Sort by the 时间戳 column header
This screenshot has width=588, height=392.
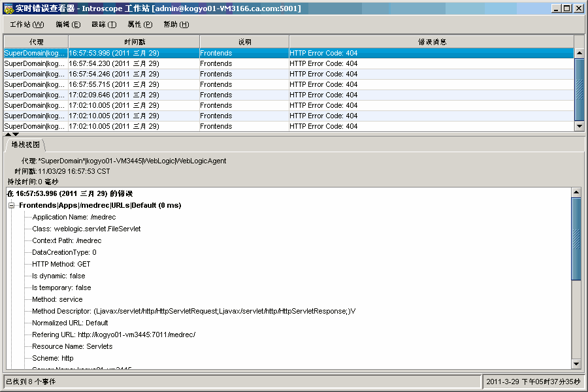(x=133, y=42)
